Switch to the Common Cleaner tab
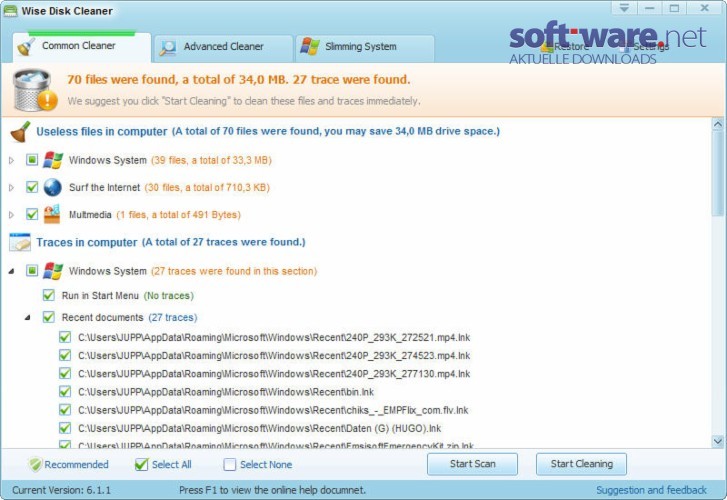 82,46
